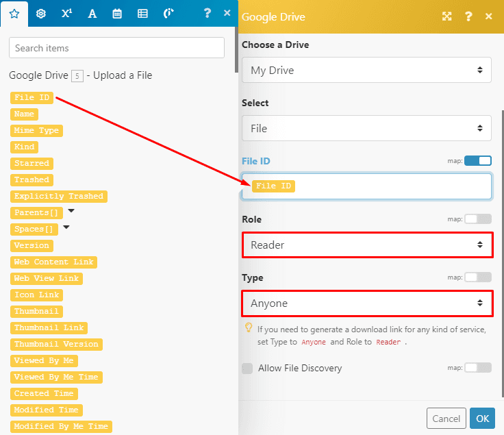
Task: Open the array table functions tab
Action: 142,13
